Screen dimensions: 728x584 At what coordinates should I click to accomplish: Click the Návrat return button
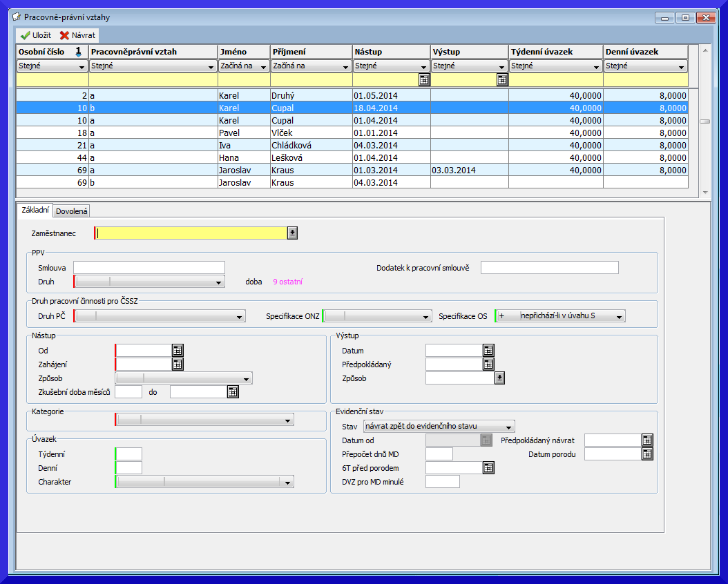(x=78, y=35)
